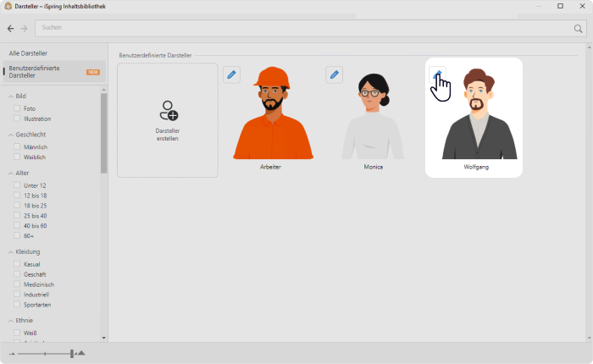The height and width of the screenshot is (364, 593).
Task: Select the Monica character thumbnail
Action: click(373, 116)
